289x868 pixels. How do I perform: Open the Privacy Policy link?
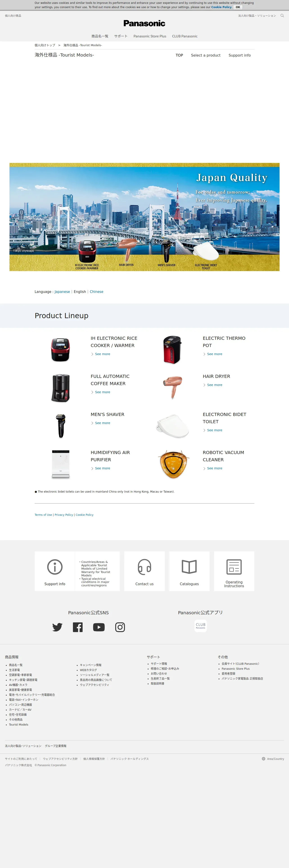[64, 515]
